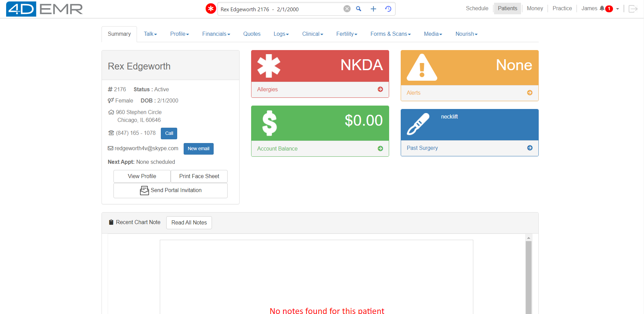Click the chart notes scrollbar
644x314 pixels.
(528, 272)
